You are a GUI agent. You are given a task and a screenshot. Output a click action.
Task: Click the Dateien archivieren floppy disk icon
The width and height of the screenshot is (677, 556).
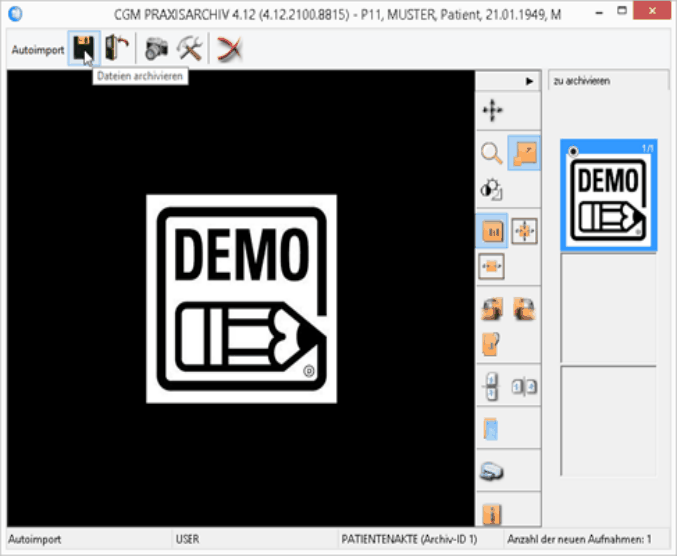click(84, 48)
